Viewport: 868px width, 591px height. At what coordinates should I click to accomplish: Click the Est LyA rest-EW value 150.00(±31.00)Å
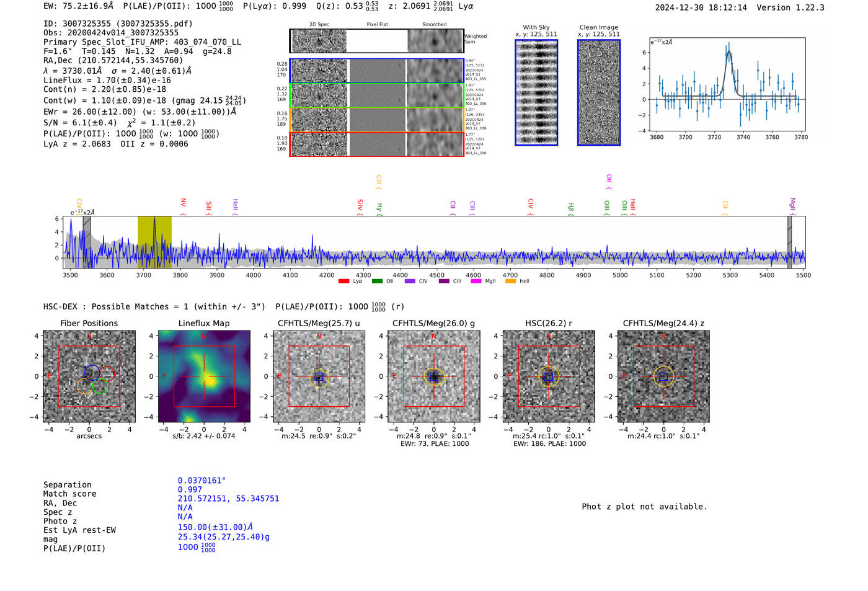point(215,527)
